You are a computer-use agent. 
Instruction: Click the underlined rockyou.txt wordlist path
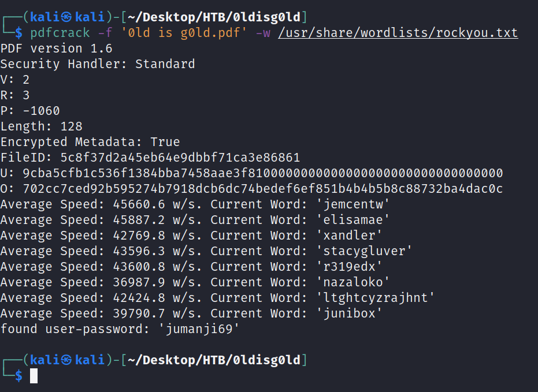click(398, 32)
